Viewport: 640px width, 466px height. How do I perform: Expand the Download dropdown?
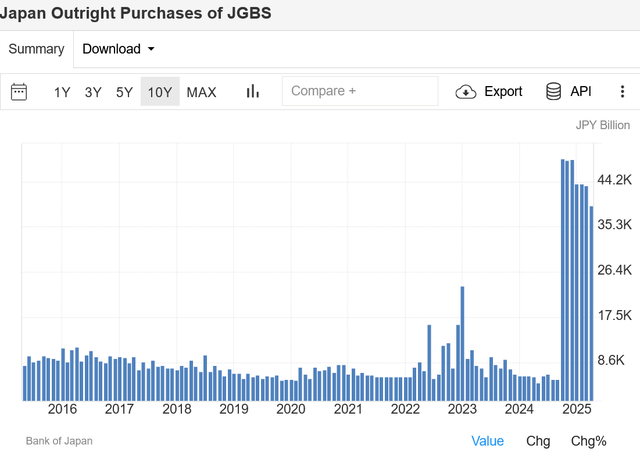118,49
